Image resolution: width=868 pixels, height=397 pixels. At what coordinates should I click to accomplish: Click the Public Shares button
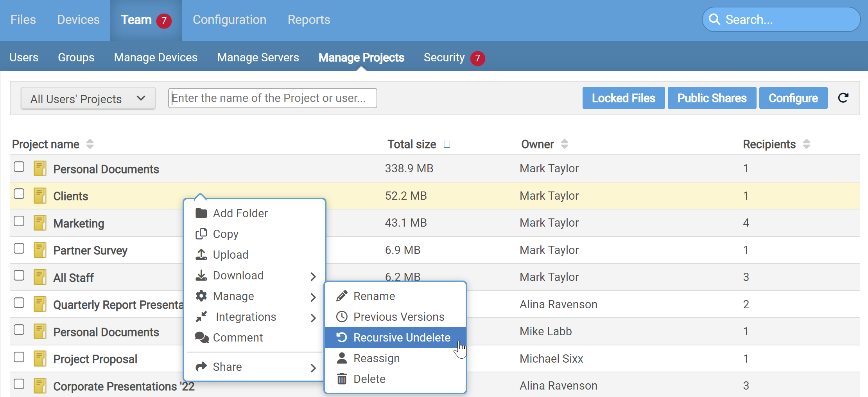coord(712,98)
